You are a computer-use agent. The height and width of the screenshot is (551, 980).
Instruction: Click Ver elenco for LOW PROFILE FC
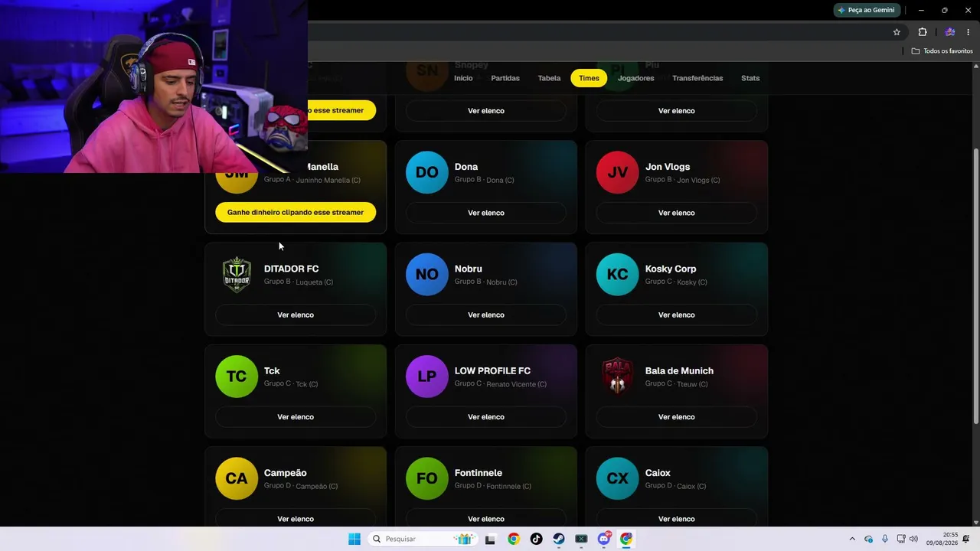click(486, 417)
